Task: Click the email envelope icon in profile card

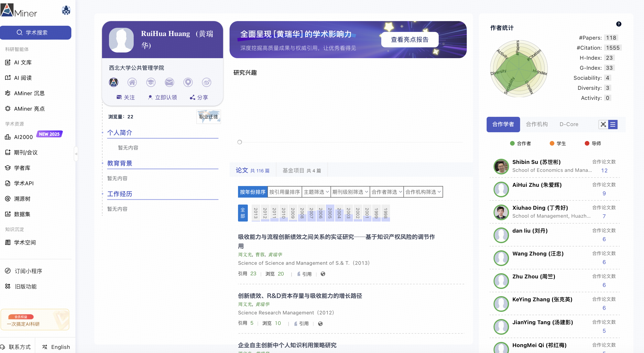Action: [169, 82]
